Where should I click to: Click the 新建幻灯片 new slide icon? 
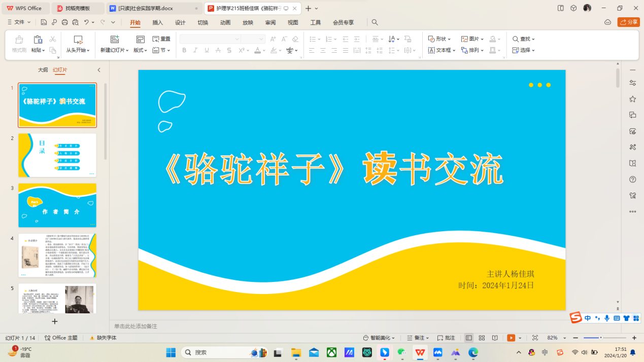(x=115, y=40)
